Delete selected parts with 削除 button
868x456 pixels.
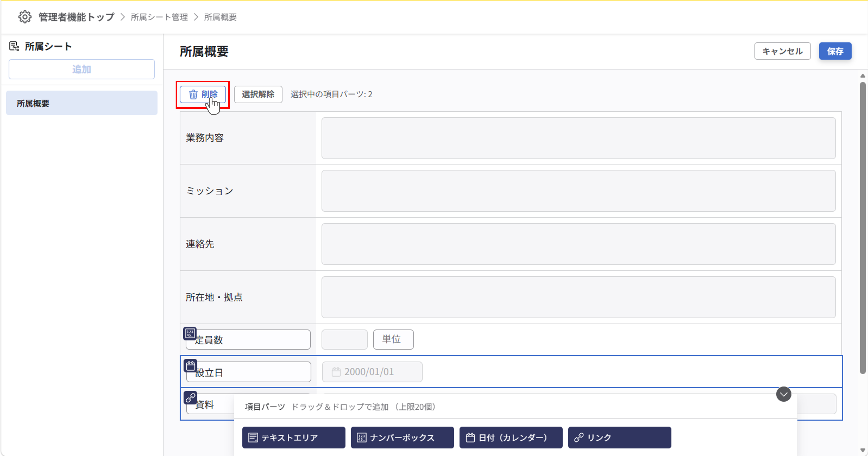(x=203, y=94)
